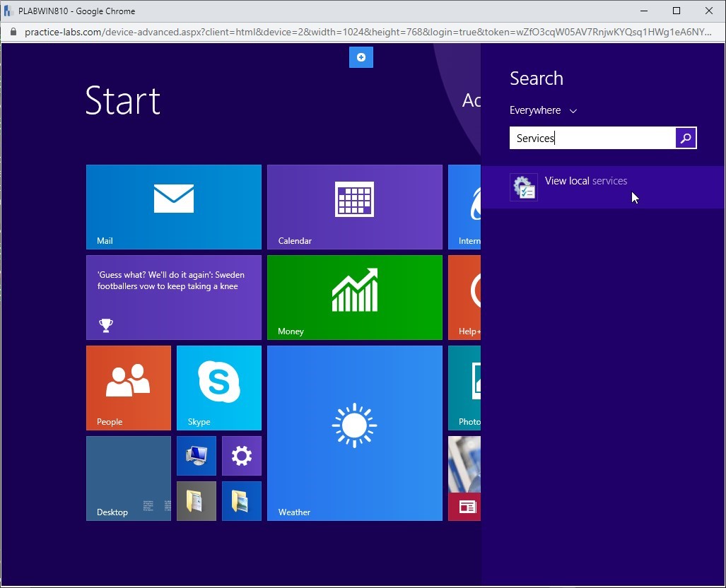This screenshot has height=588, width=726.
Task: Click the Services search input field
Action: point(592,138)
